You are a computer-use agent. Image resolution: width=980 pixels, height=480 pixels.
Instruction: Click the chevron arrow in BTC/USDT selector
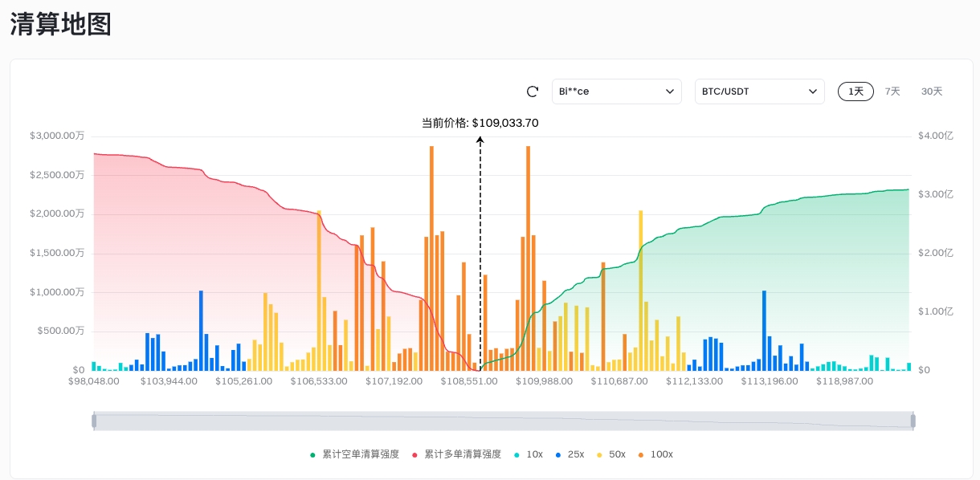[813, 92]
